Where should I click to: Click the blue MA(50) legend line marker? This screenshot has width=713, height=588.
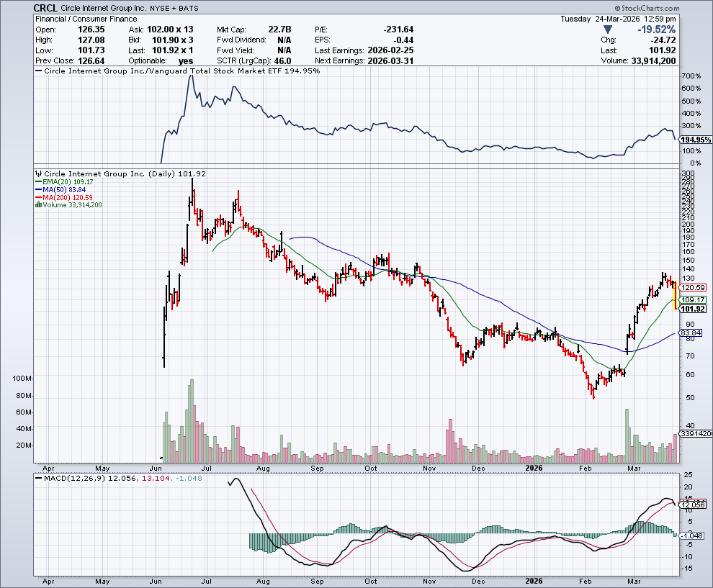pyautogui.click(x=37, y=190)
